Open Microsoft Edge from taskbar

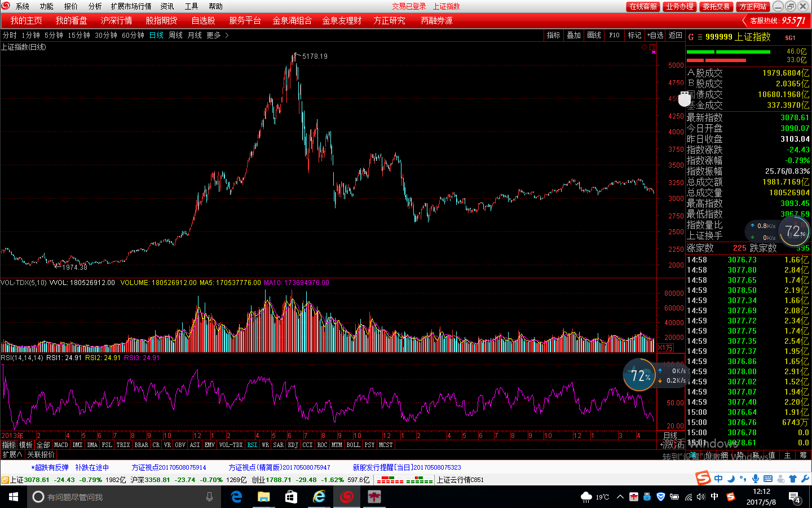coord(237,497)
